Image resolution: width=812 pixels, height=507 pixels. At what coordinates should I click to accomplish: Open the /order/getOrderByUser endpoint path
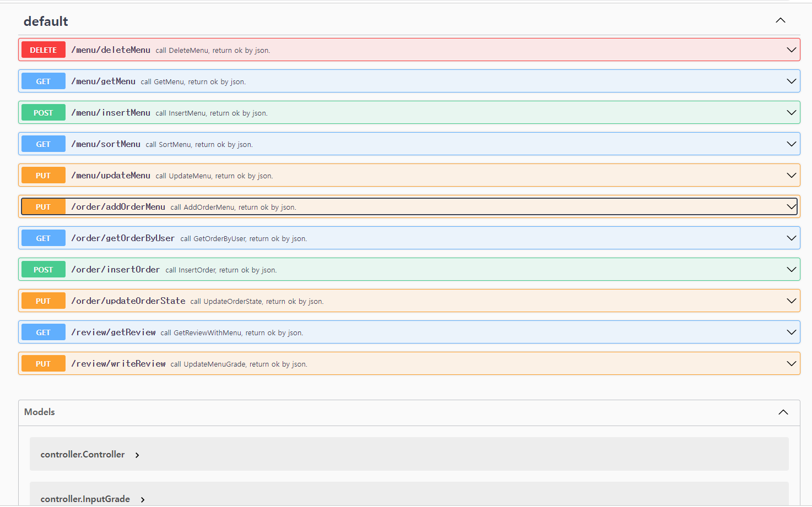pos(123,238)
